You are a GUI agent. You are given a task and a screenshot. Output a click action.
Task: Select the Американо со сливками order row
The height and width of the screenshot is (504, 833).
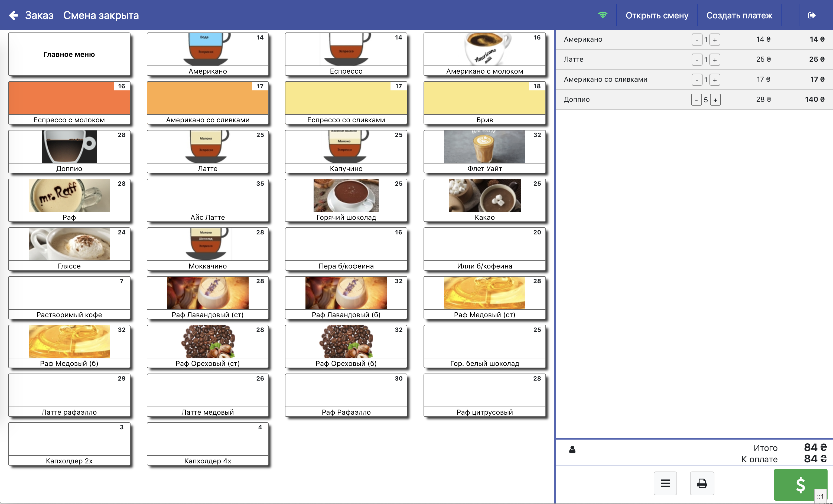[694, 79]
